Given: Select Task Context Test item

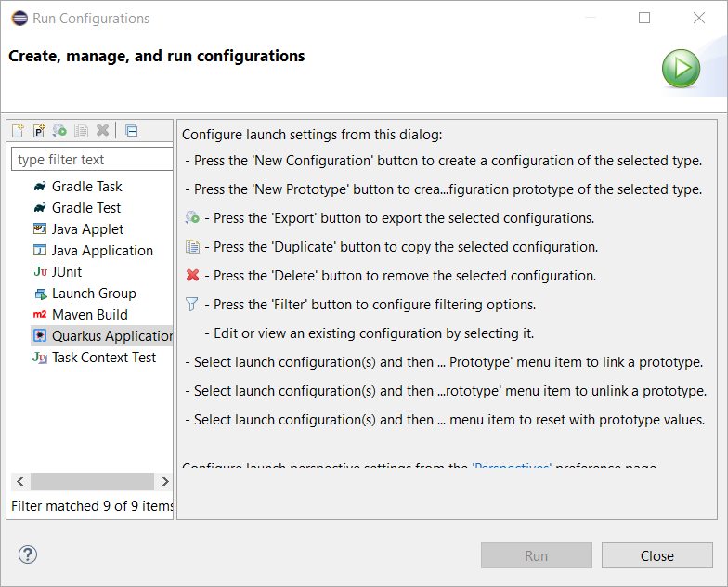Looking at the screenshot, I should tap(104, 358).
